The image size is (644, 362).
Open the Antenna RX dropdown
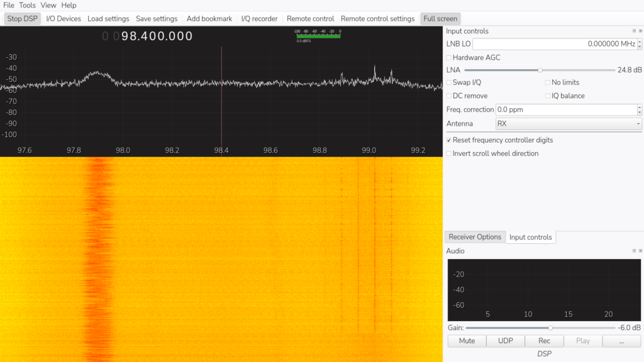[569, 124]
